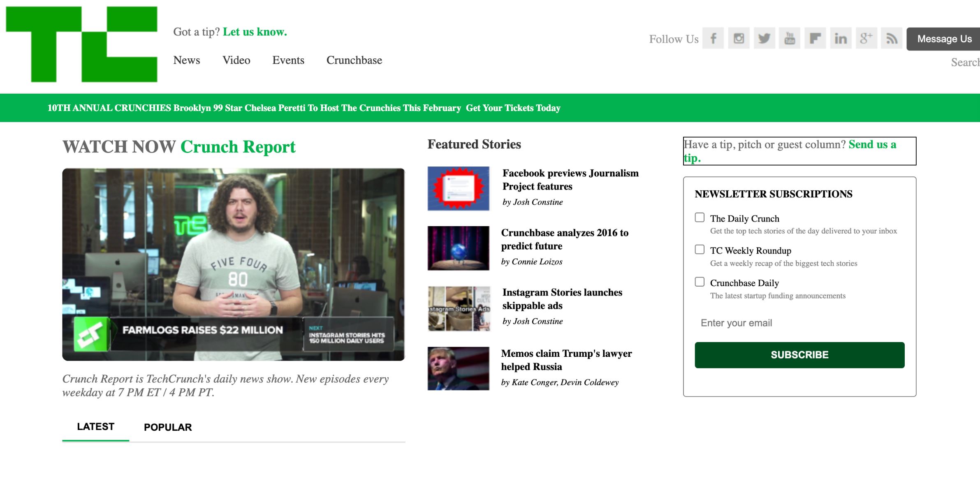Click Josh Constine byline under Instagram story
This screenshot has height=490, width=980.
533,321
